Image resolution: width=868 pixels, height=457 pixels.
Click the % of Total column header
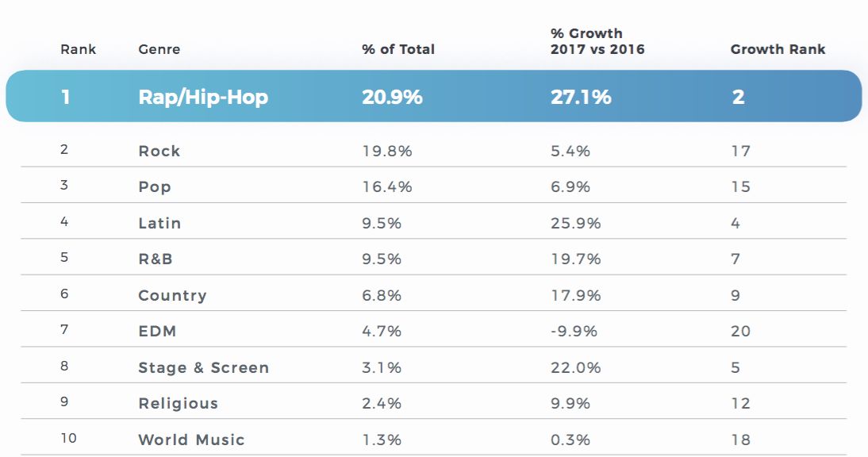[398, 49]
